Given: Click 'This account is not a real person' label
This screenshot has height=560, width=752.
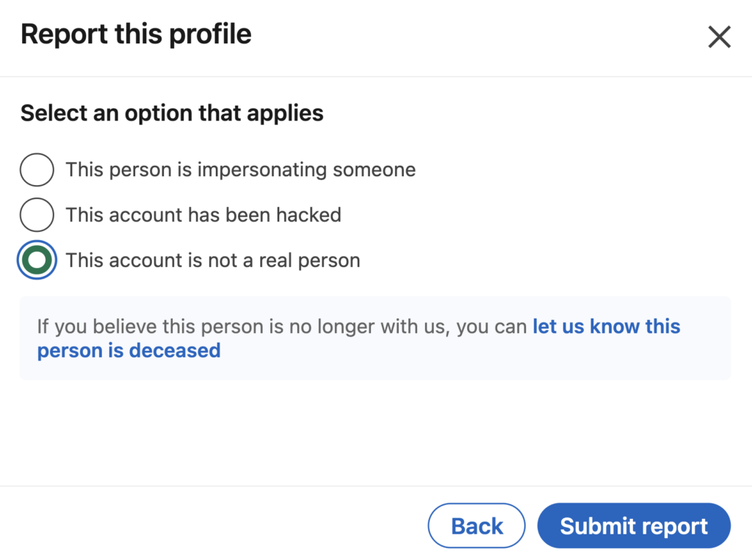Looking at the screenshot, I should pos(213,261).
